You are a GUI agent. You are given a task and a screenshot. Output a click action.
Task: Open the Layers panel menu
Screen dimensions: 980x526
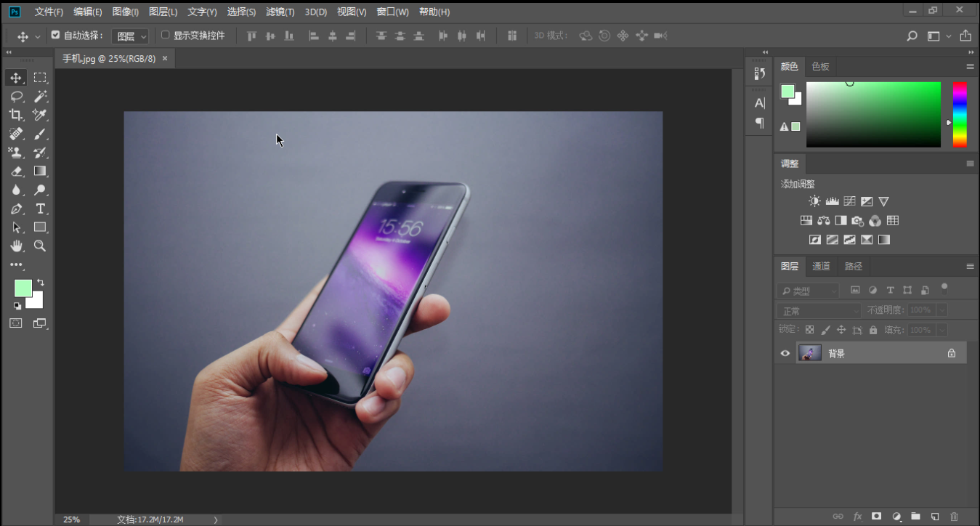(x=970, y=267)
